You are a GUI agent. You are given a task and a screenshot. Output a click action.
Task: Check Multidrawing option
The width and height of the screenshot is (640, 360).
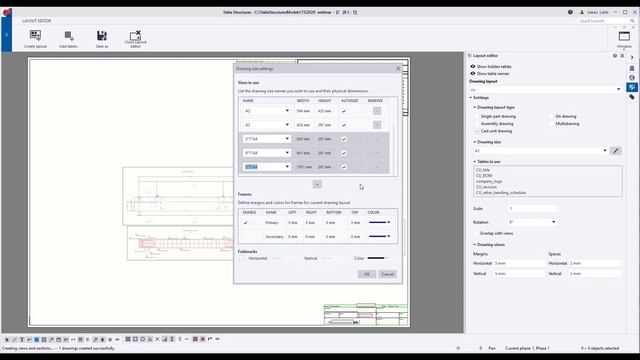[552, 124]
